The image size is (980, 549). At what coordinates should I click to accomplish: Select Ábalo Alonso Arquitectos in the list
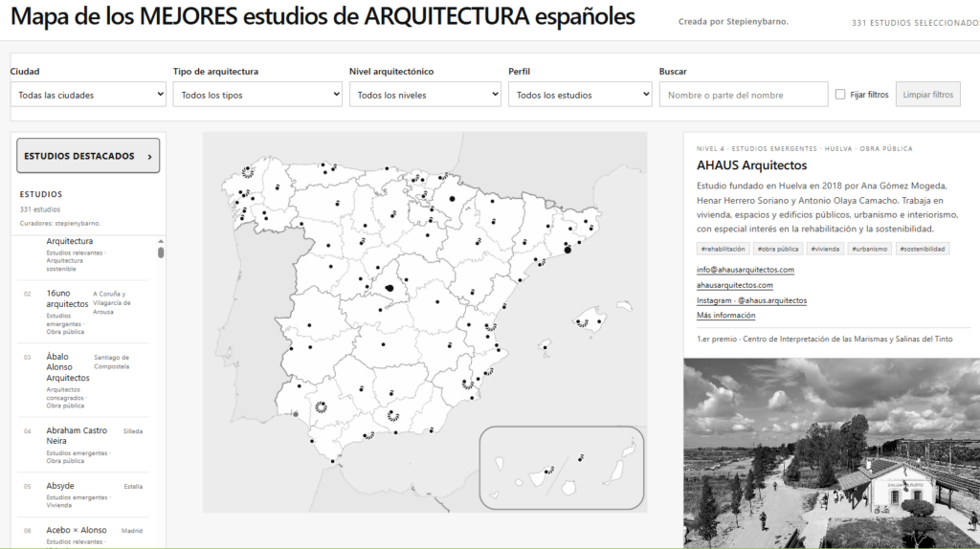(83, 381)
